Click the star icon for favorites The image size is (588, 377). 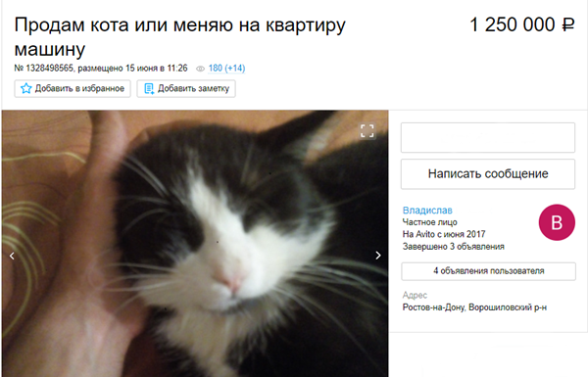tap(25, 88)
